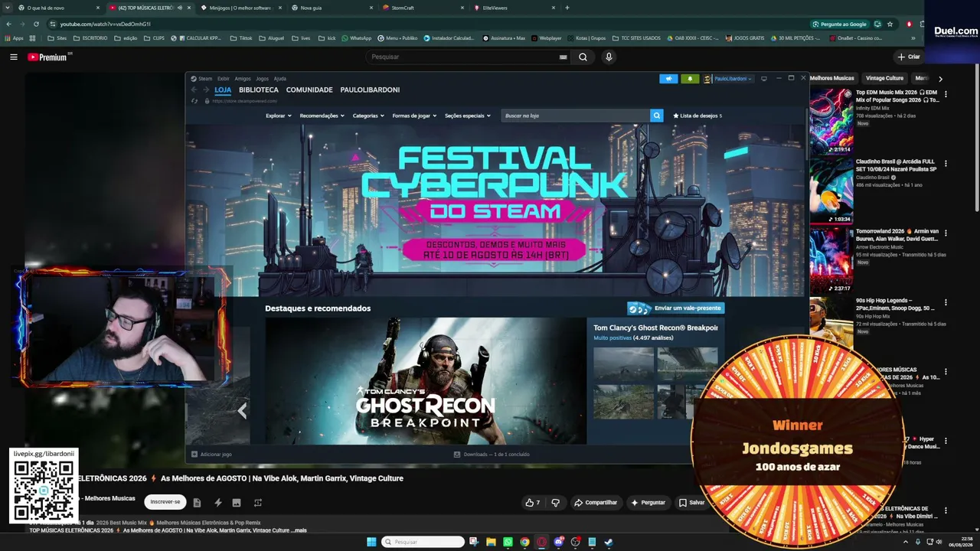Open the Categorias dropdown
The width and height of the screenshot is (980, 551).
pyautogui.click(x=368, y=116)
